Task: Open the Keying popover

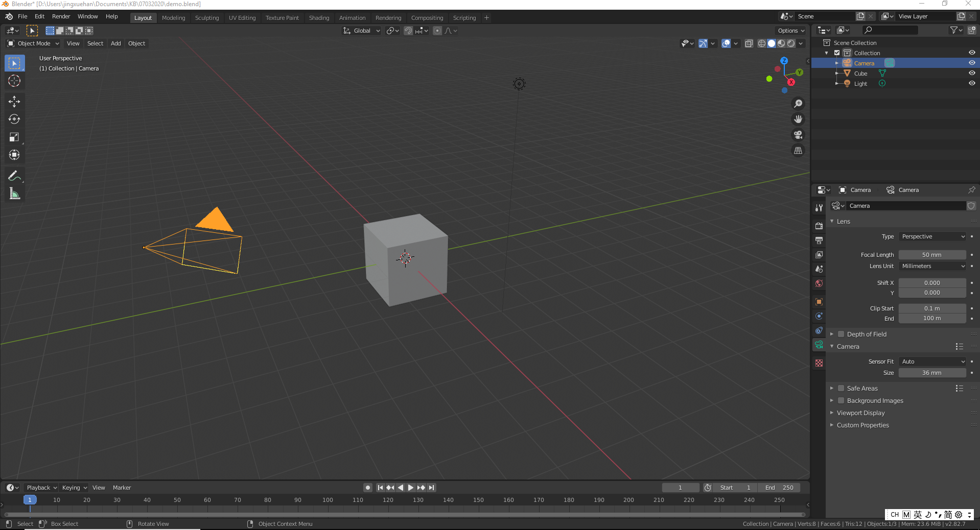Action: [x=74, y=488]
